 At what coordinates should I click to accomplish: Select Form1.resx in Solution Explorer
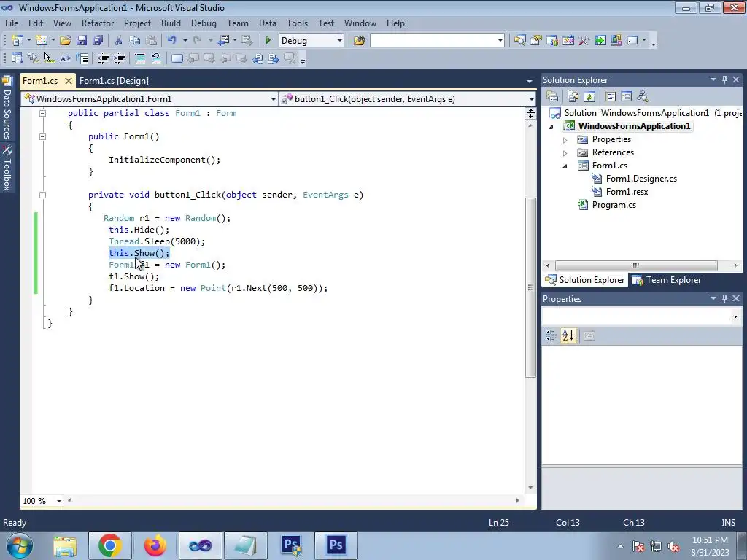[627, 192]
